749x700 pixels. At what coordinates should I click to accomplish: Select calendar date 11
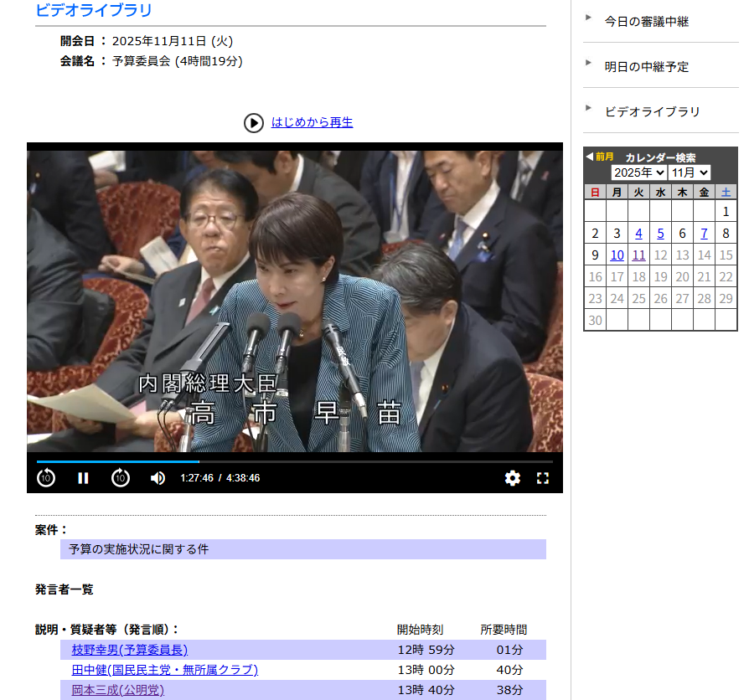pos(638,255)
